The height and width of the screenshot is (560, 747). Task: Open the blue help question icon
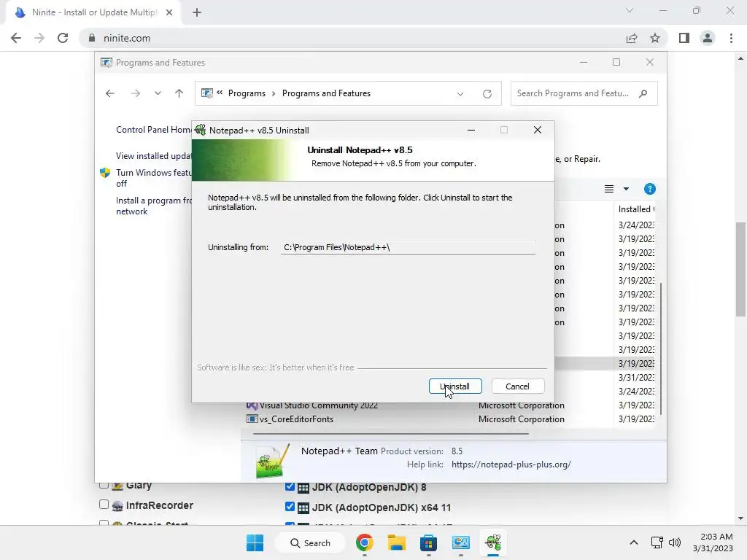pyautogui.click(x=649, y=189)
